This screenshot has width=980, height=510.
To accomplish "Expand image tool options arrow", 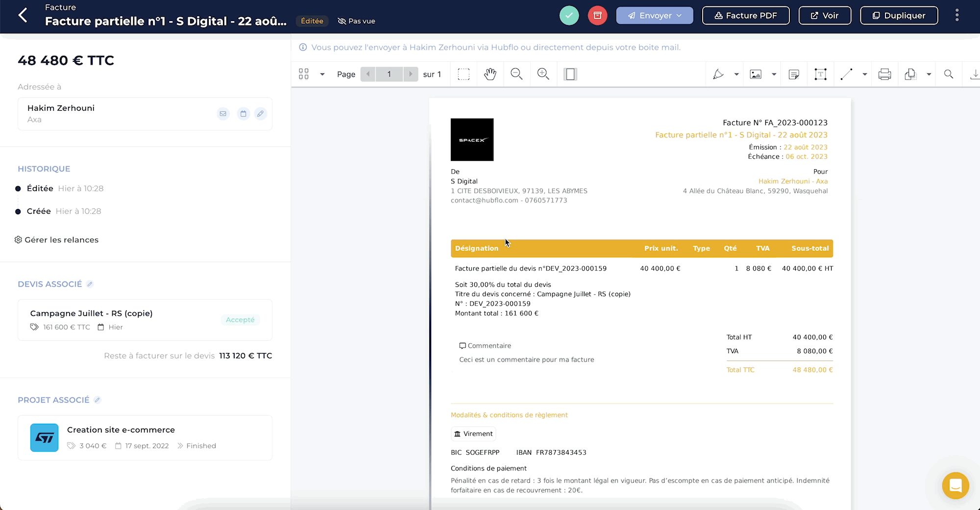I will click(774, 74).
